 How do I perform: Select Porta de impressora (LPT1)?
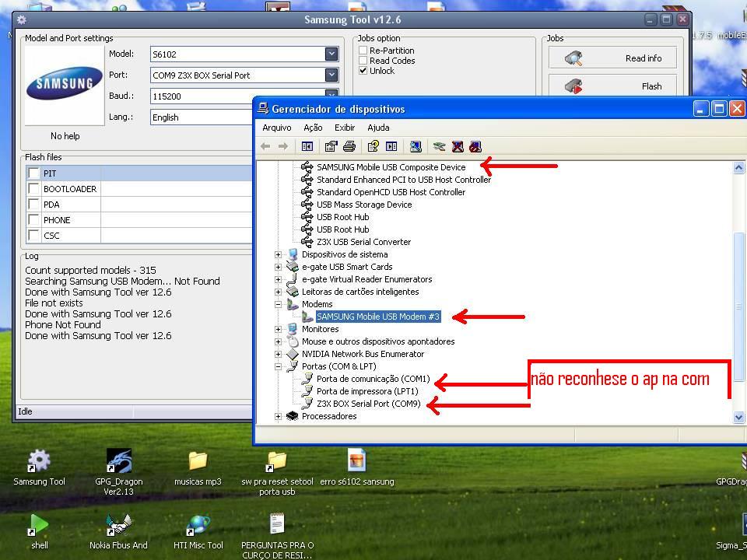(367, 391)
